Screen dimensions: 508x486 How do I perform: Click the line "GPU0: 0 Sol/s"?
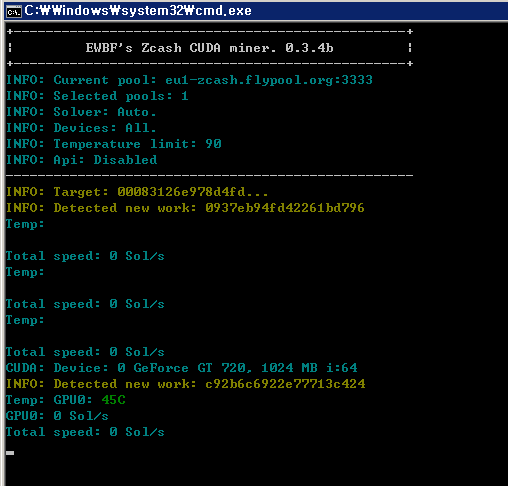(x=57, y=416)
